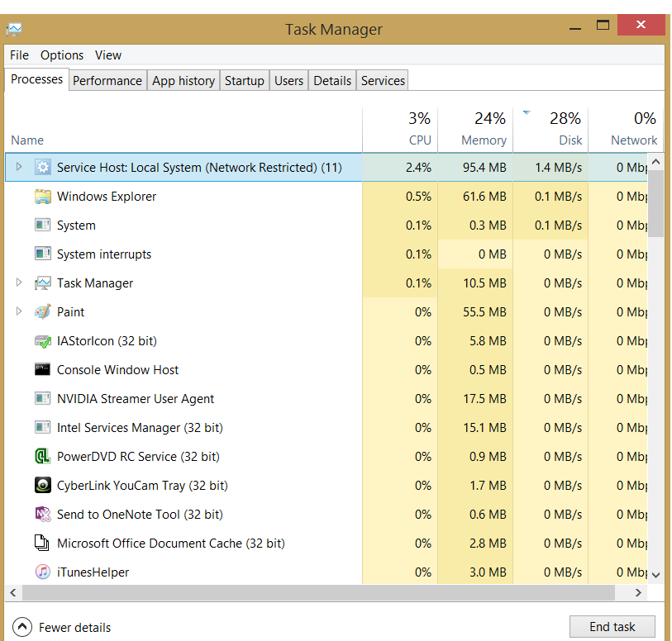Click the 17.5 MB NVIDIA memory value
Viewport: 672px width, 641px height.
pos(484,399)
